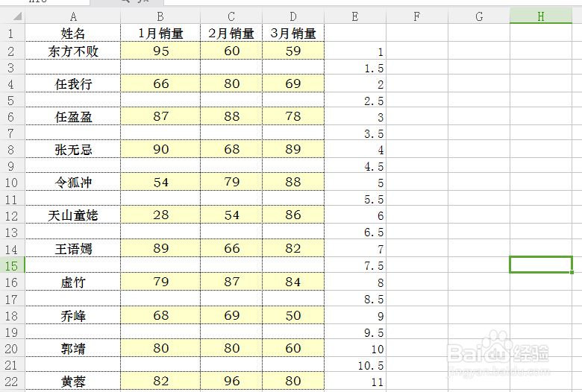Select column F header
This screenshot has height=392, width=582.
click(417, 16)
